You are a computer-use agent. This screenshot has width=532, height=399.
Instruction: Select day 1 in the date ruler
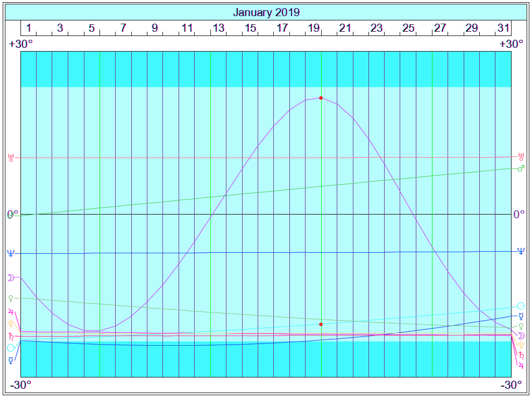pyautogui.click(x=29, y=27)
